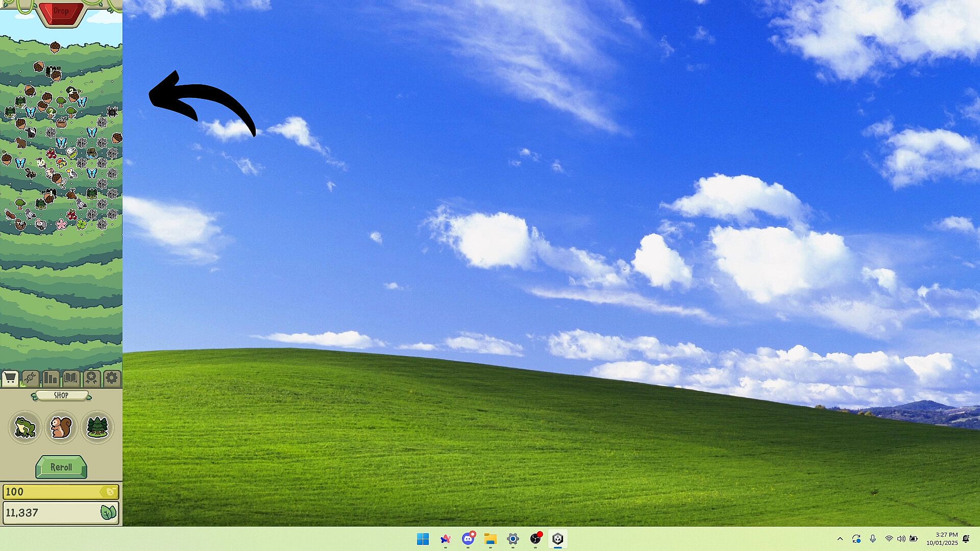980x551 pixels.
Task: Open the volume control in tray
Action: tap(901, 539)
